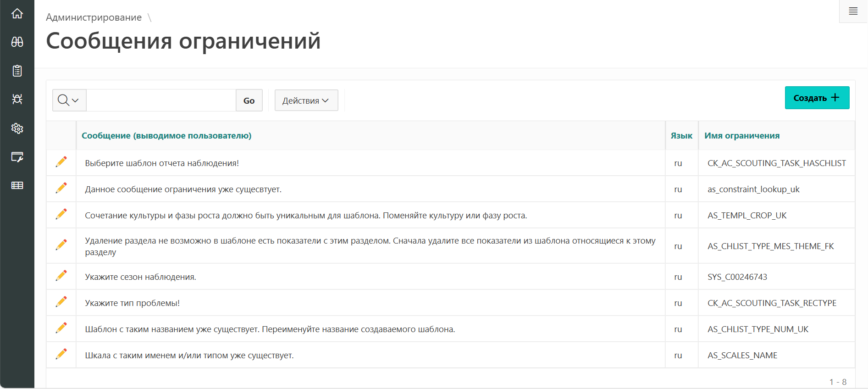This screenshot has width=868, height=389.
Task: Edit row 'Укажите сезон наблюдения.' via pencil
Action: coord(61,276)
